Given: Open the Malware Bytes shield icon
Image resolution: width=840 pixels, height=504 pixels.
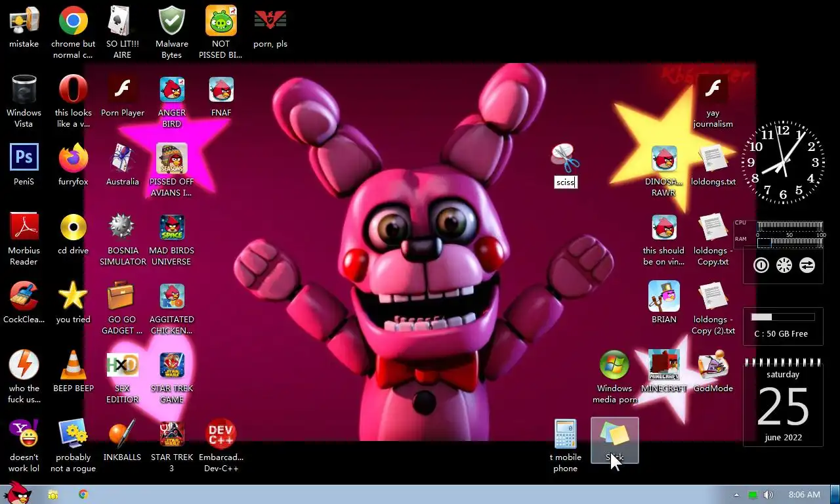Looking at the screenshot, I should click(172, 22).
